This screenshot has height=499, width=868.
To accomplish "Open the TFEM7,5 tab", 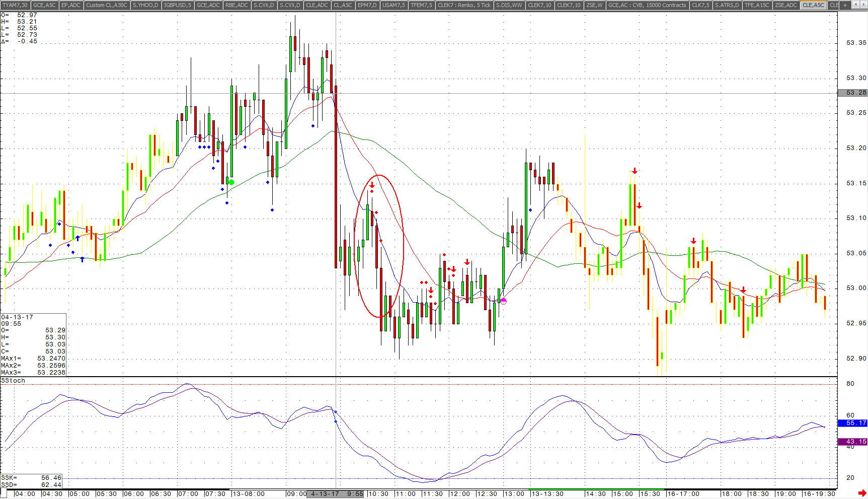I will point(421,5).
